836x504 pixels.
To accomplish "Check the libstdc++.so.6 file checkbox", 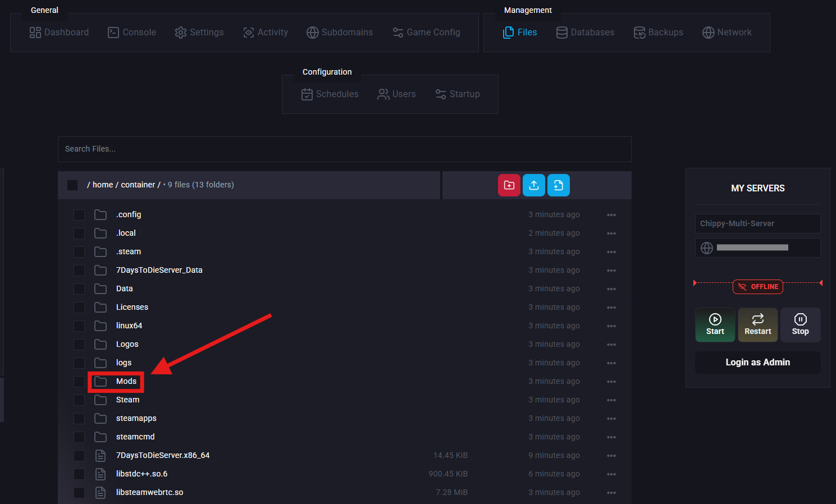I will (x=79, y=474).
